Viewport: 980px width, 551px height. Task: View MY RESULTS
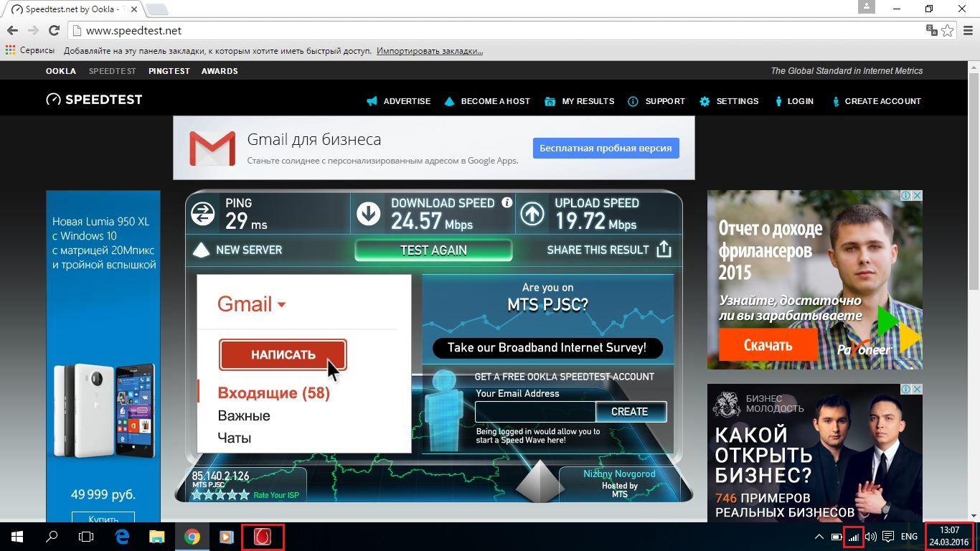click(x=580, y=101)
